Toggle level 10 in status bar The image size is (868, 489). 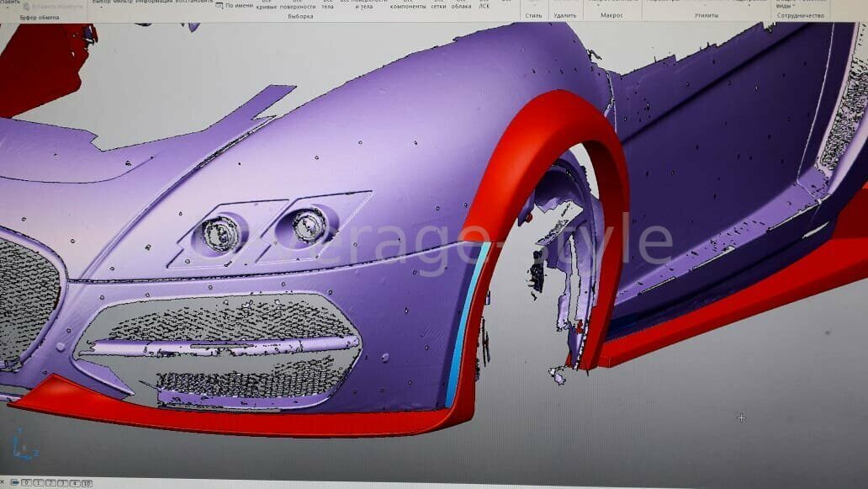[x=86, y=483]
